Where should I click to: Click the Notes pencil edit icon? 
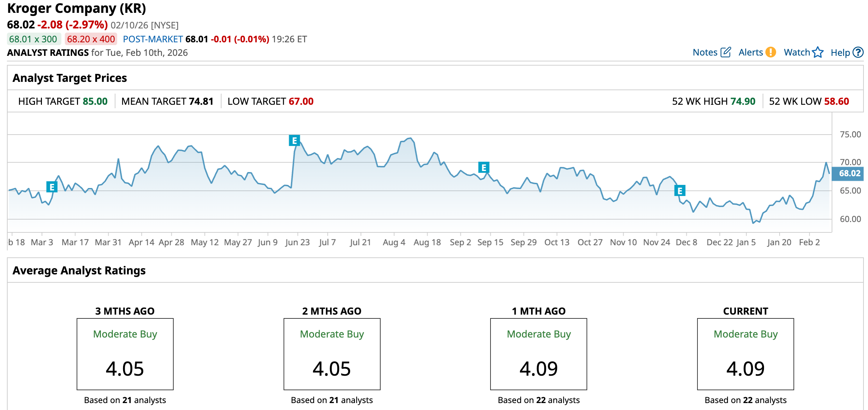726,52
